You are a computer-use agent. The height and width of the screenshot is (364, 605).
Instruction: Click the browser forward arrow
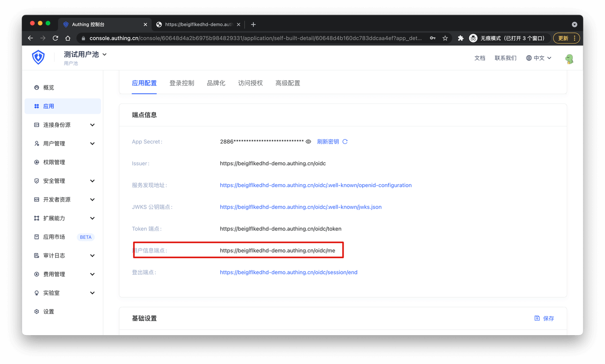click(43, 38)
